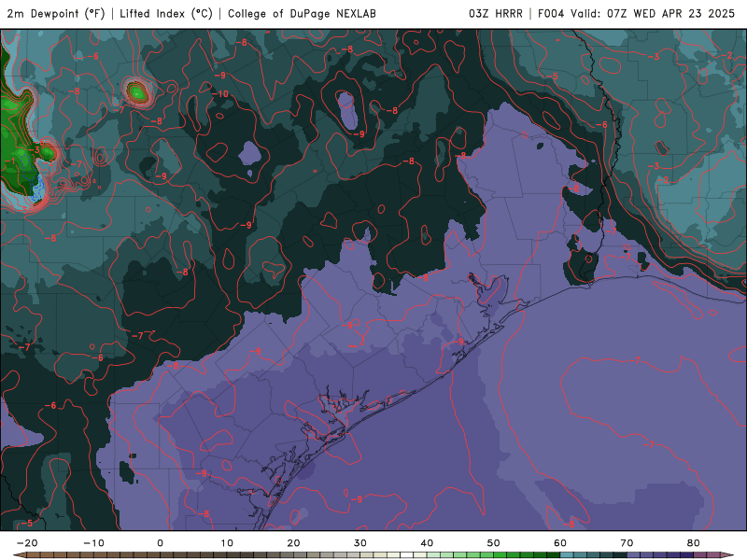Screen dimensions: 747x560
Task: Click the "-10" color bar scale label
Action: (93, 543)
